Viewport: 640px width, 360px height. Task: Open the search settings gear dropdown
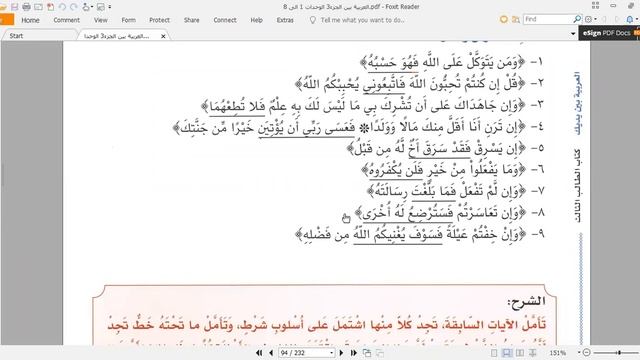[591, 19]
